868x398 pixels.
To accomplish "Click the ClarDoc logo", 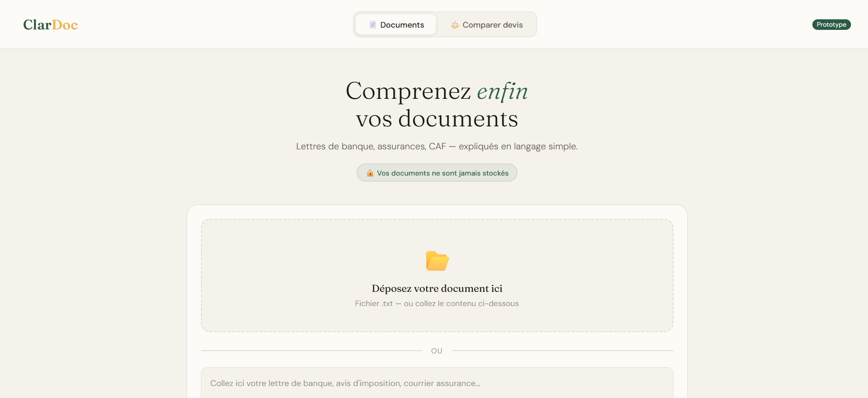I will click(51, 25).
